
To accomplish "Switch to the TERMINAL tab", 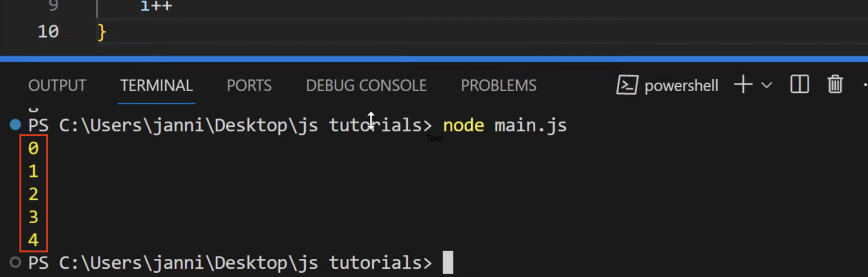I will coord(156,86).
